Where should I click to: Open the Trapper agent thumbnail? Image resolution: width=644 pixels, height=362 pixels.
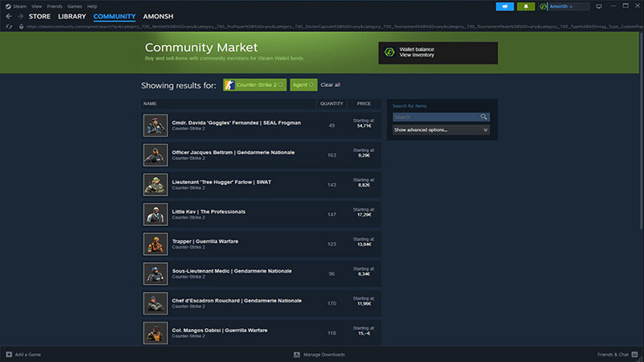coord(155,244)
